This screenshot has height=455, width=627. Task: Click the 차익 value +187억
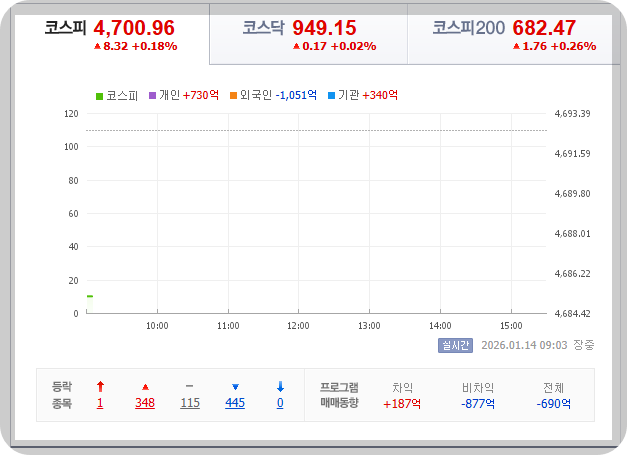[x=402, y=404]
